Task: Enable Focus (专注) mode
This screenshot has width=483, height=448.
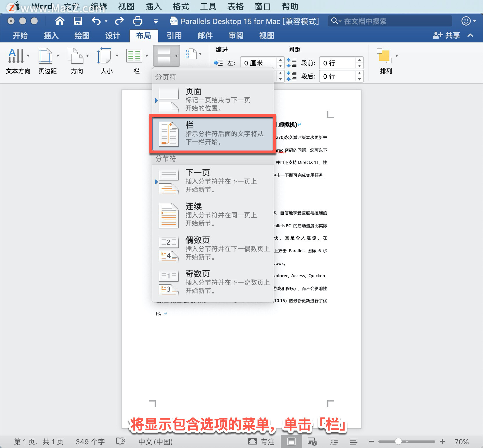Action: [261, 442]
